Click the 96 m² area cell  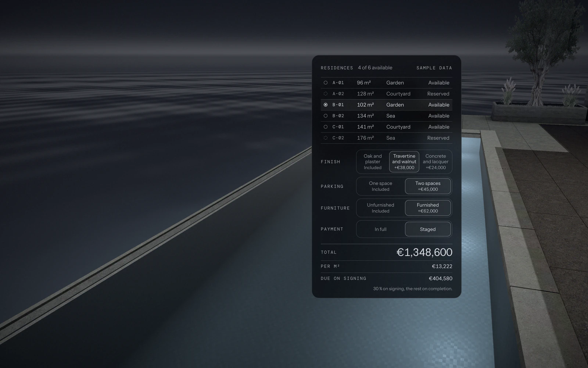tap(364, 83)
